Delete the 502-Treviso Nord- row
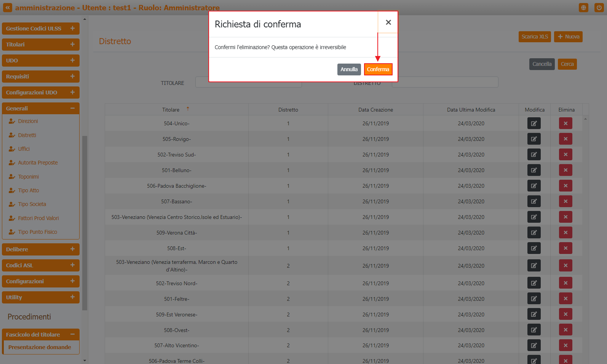Screen dimensions: 607x364 coord(565,283)
